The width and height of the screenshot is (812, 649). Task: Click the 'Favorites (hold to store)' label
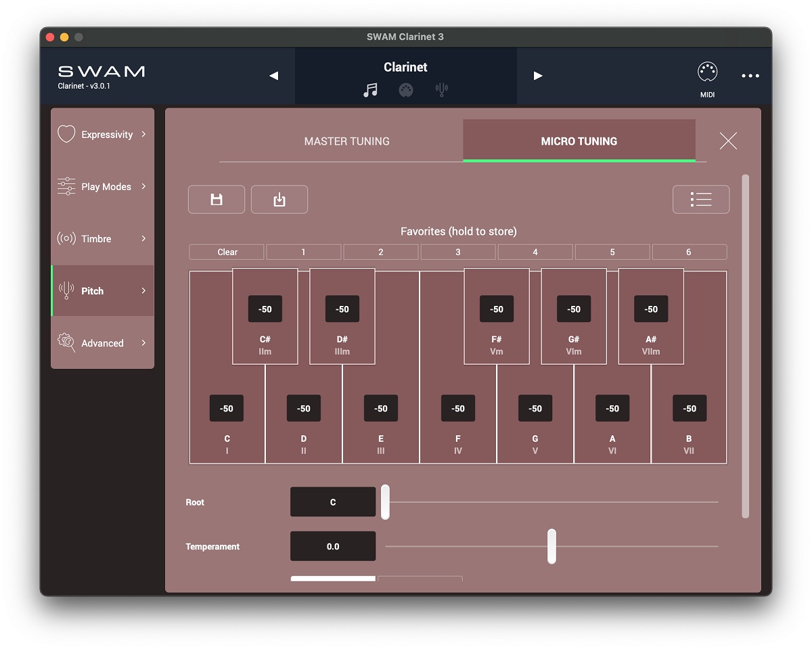(x=459, y=231)
